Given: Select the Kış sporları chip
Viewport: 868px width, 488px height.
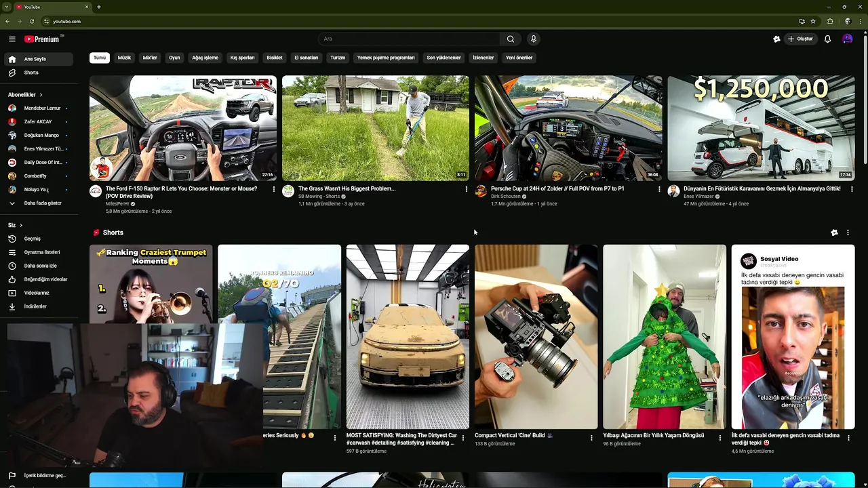Looking at the screenshot, I should tap(242, 58).
